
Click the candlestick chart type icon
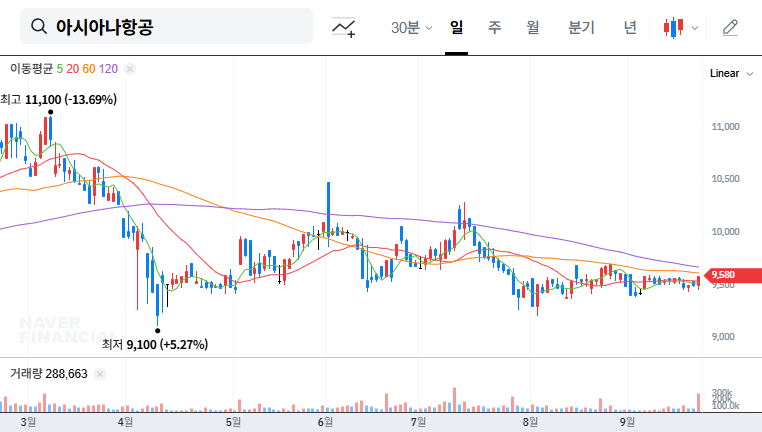[674, 28]
